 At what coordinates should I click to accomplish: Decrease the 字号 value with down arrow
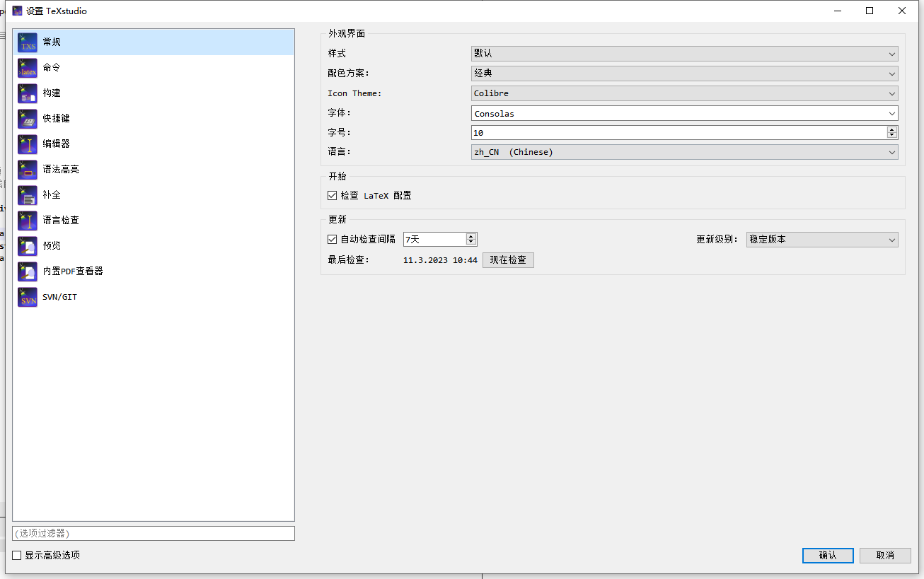click(x=892, y=135)
